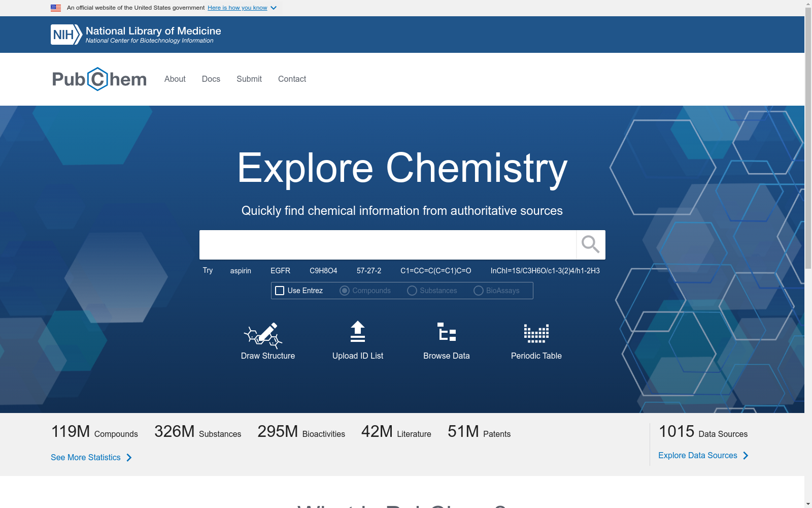This screenshot has width=812, height=508.
Task: Click the 51M Patents statistic
Action: (x=479, y=432)
